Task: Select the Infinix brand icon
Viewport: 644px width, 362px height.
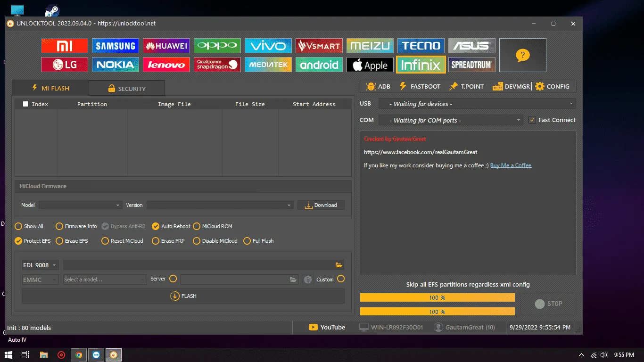Action: [x=421, y=65]
